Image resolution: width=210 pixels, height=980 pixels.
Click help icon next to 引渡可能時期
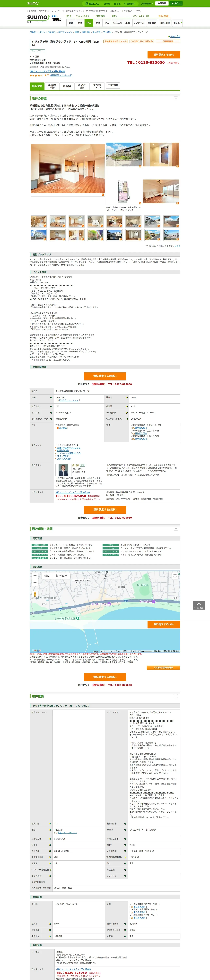point(50,857)
